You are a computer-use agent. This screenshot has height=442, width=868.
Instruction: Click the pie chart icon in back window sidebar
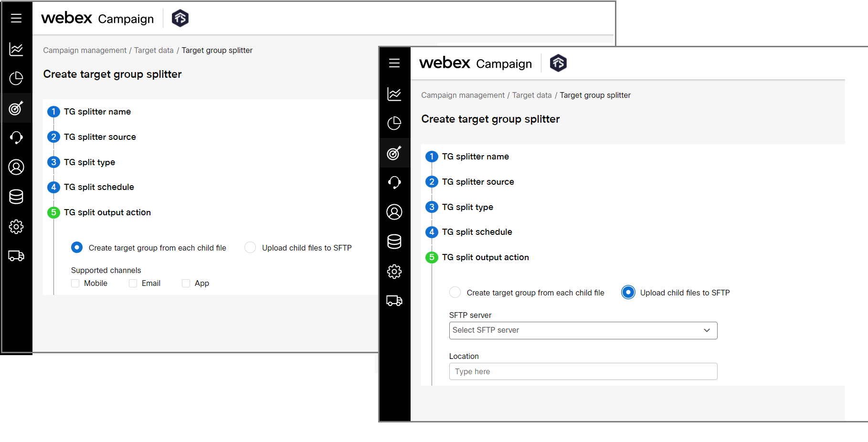click(16, 78)
